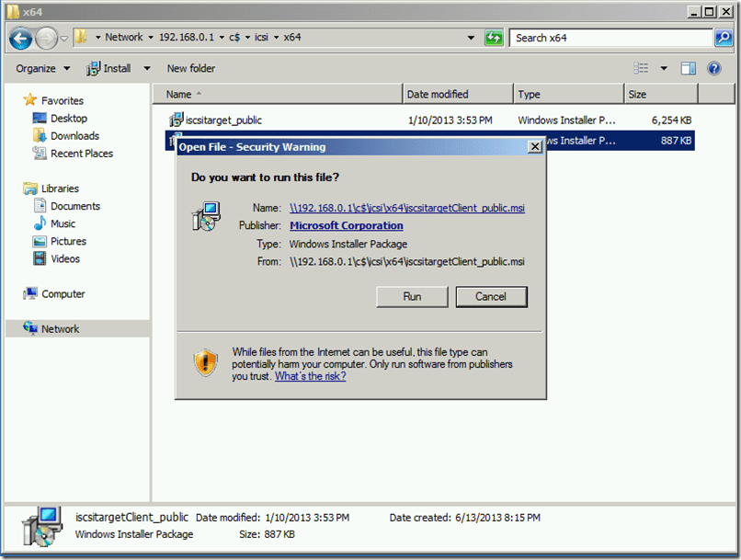Open the Help question mark icon
Screen dimensions: 741x560
(713, 68)
